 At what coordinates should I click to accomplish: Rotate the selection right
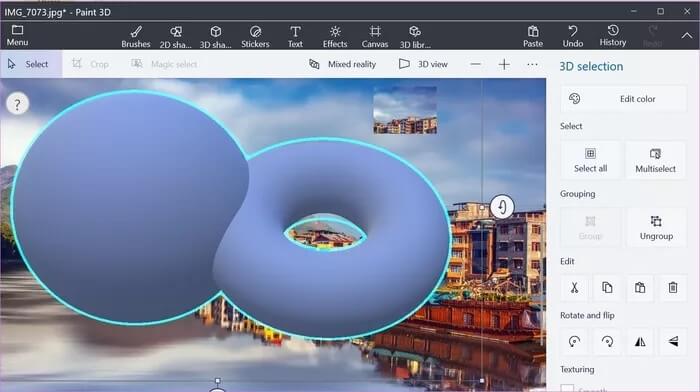(x=607, y=342)
